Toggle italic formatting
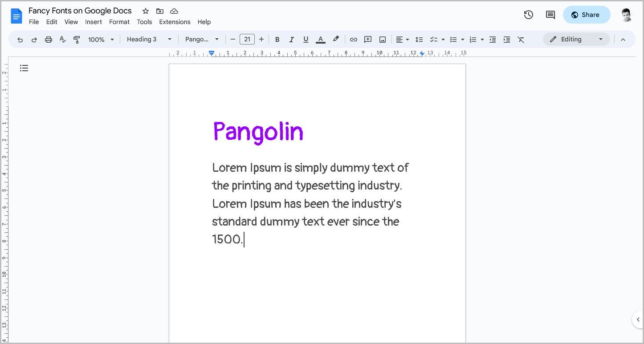644x344 pixels. [x=291, y=40]
